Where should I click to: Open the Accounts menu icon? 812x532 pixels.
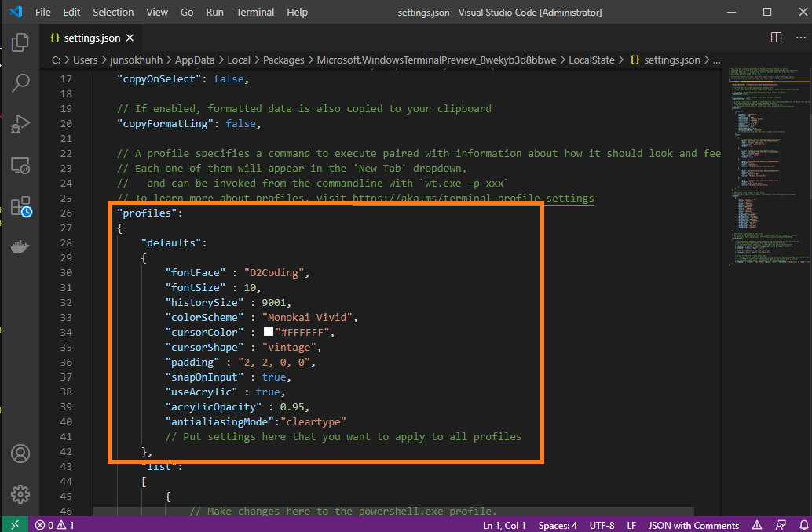point(20,454)
